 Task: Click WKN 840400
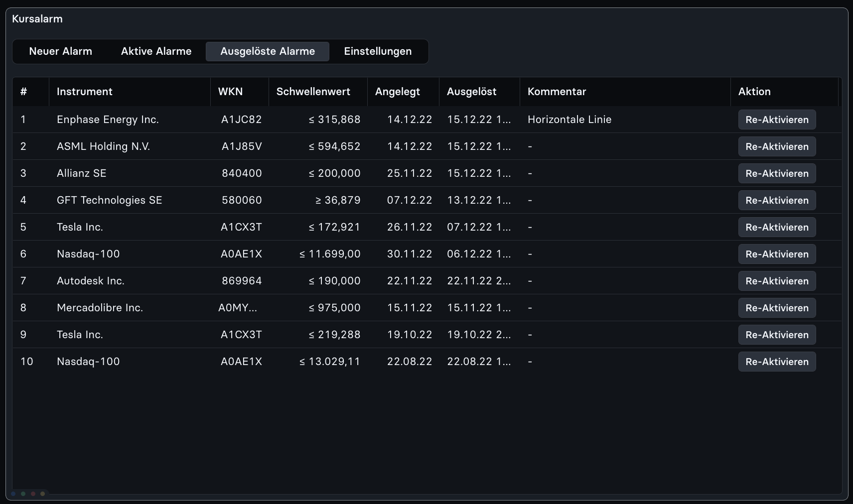pyautogui.click(x=242, y=173)
